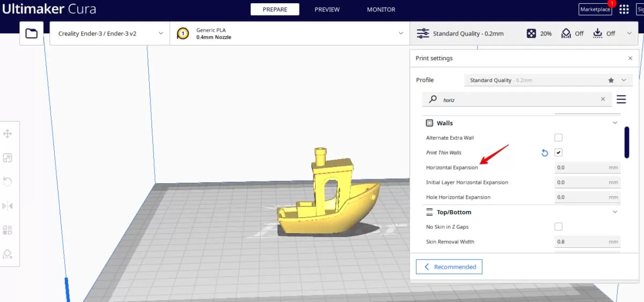Screen dimensions: 644x302
Task: Open the application switcher grid icon
Action: [x=624, y=9]
